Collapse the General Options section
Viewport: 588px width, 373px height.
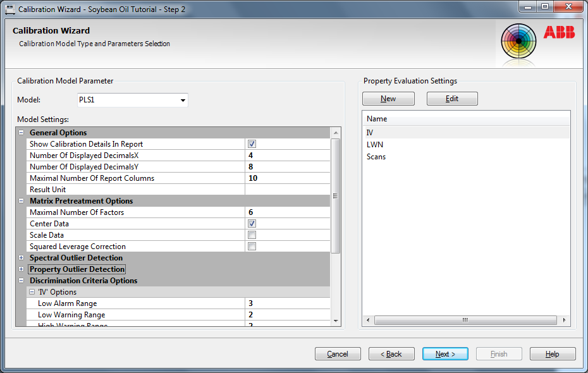point(21,133)
